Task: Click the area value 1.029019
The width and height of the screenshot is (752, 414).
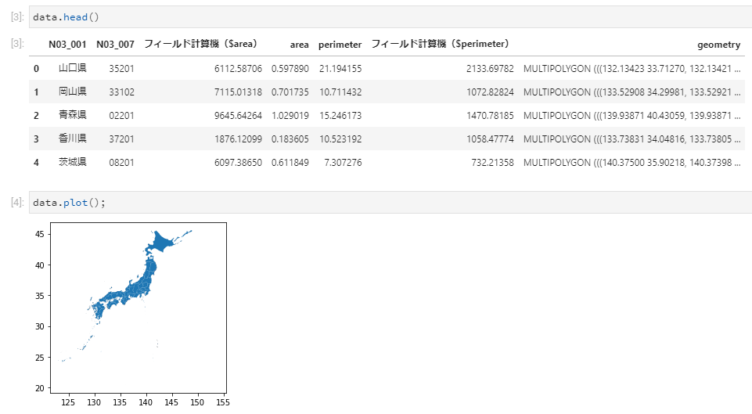Action: pos(290,116)
